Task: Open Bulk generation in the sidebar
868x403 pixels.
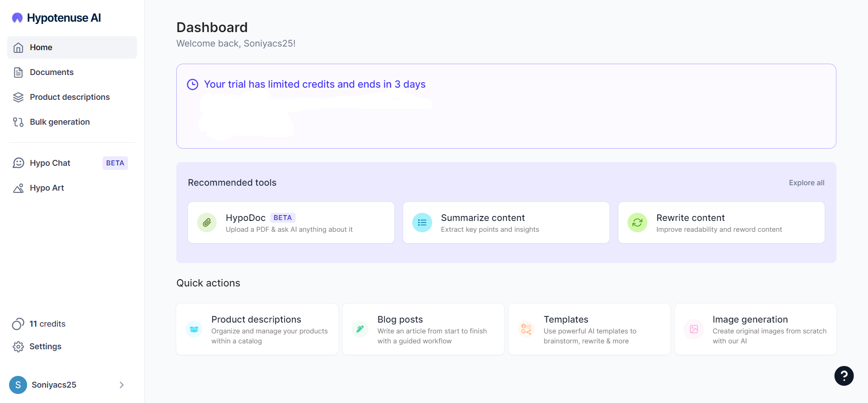Action: point(72,122)
